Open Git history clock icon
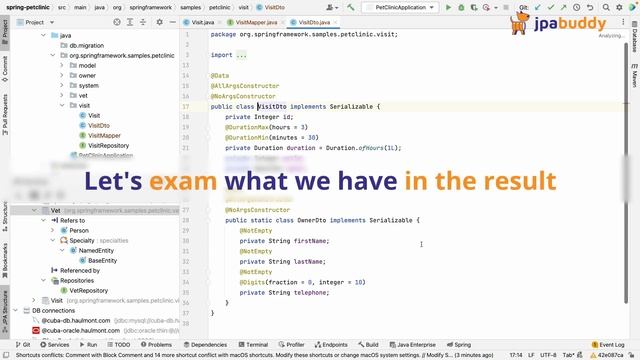 coord(576,7)
